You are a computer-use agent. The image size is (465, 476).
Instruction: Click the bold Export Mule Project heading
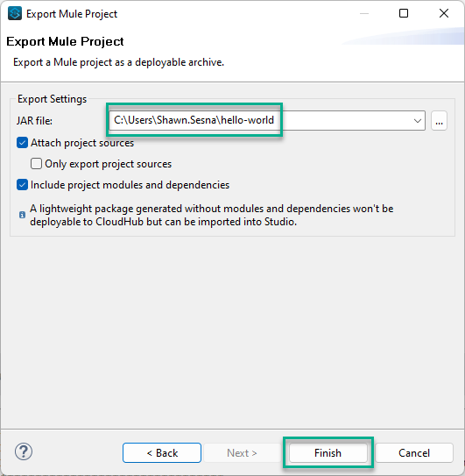pos(65,41)
